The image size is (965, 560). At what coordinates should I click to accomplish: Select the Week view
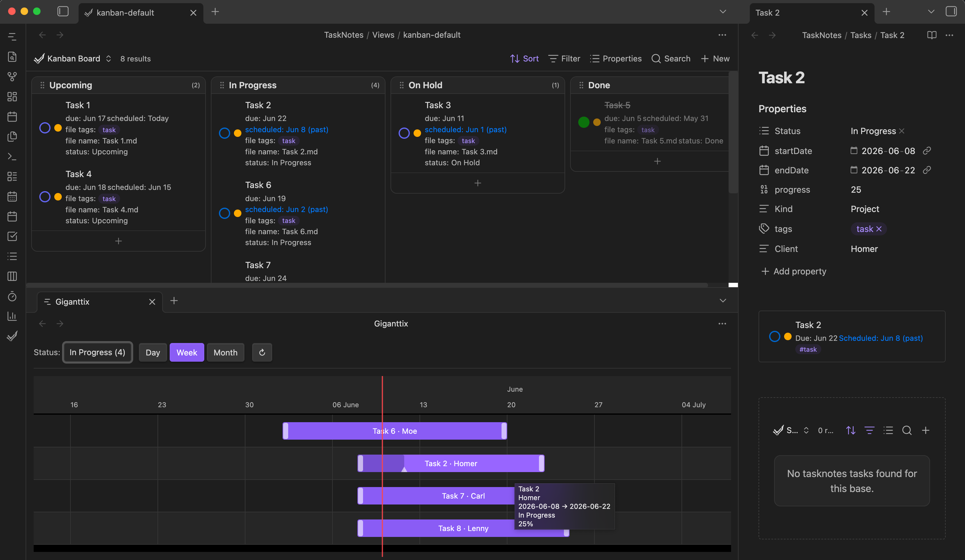click(187, 352)
